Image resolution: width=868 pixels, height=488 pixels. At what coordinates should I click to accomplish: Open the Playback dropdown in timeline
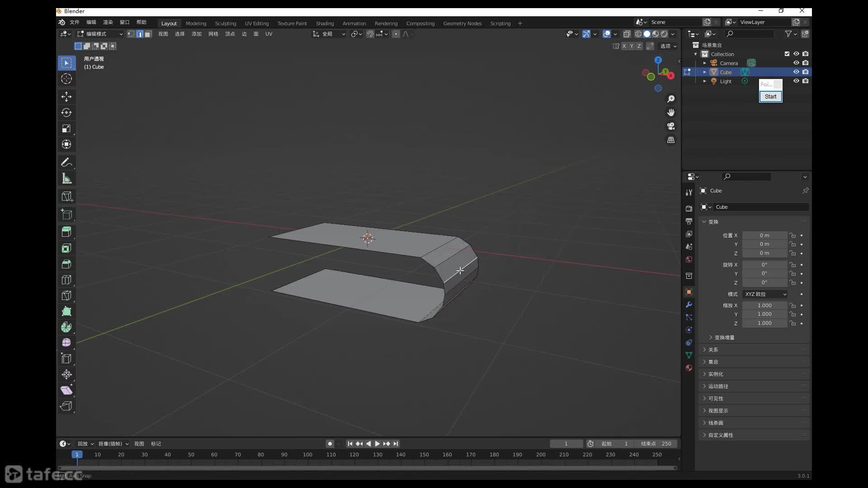click(x=85, y=444)
